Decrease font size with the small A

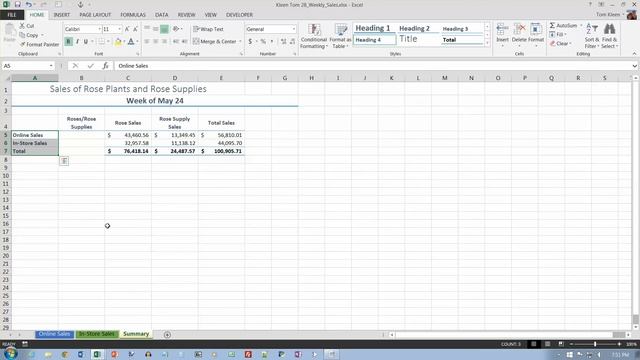click(x=136, y=29)
